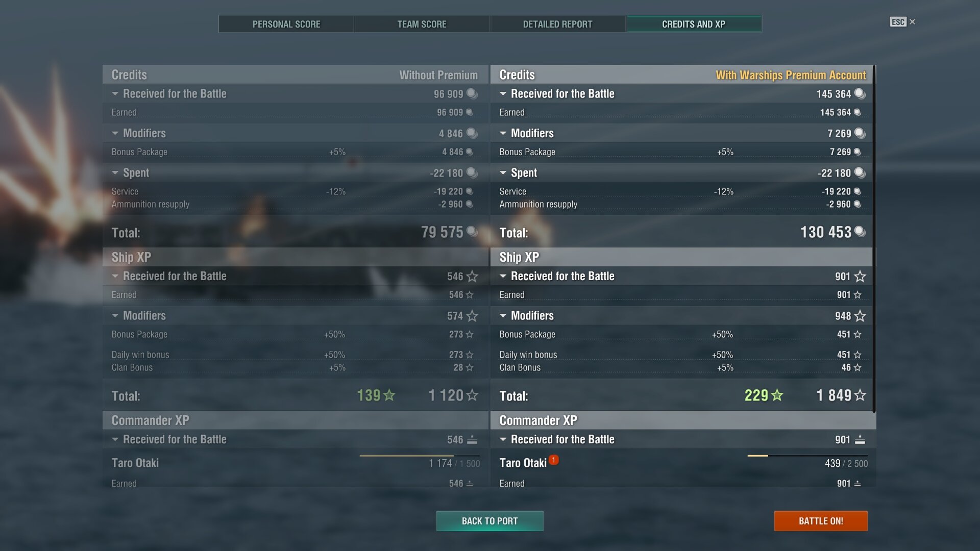
Task: Click the ESC close icon
Action: 912,22
